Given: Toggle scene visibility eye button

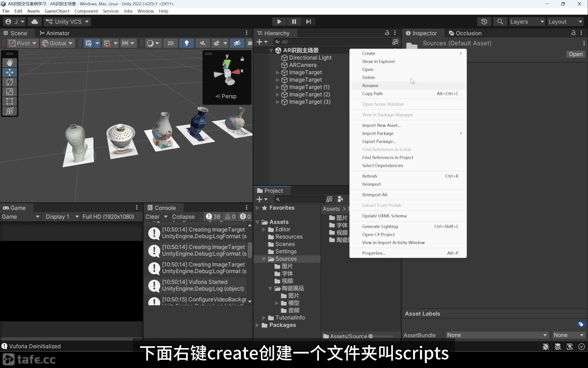Looking at the screenshot, I should click(x=237, y=43).
